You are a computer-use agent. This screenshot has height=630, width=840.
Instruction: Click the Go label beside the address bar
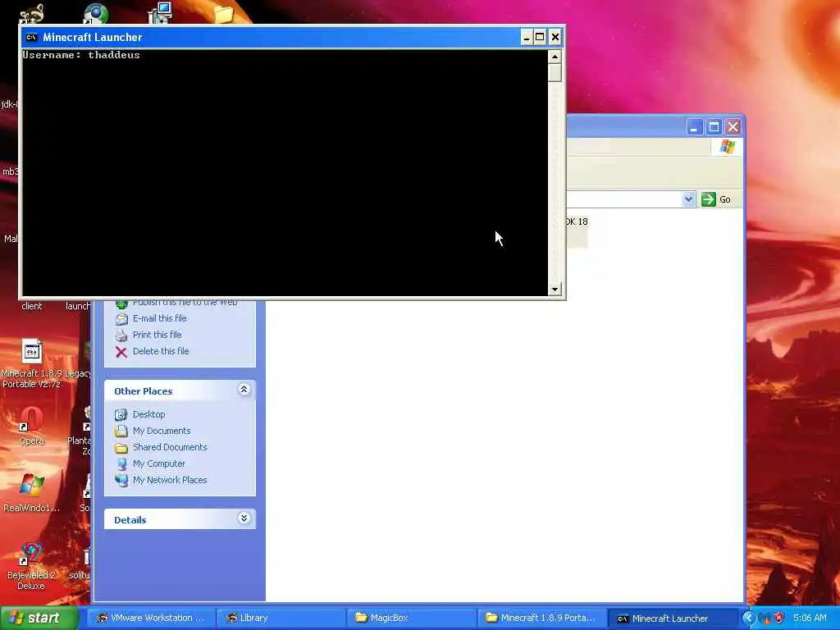(725, 199)
